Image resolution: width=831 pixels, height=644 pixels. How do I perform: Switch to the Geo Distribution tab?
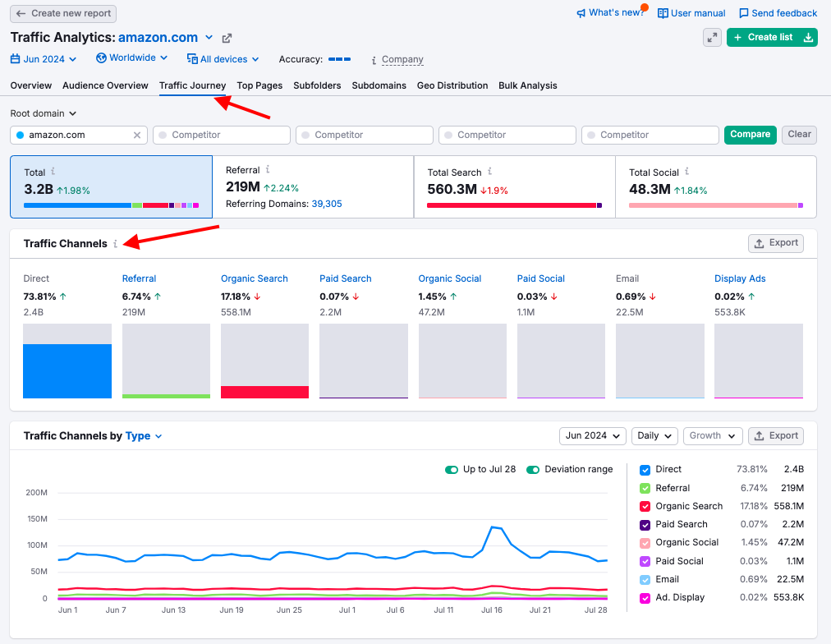(452, 85)
